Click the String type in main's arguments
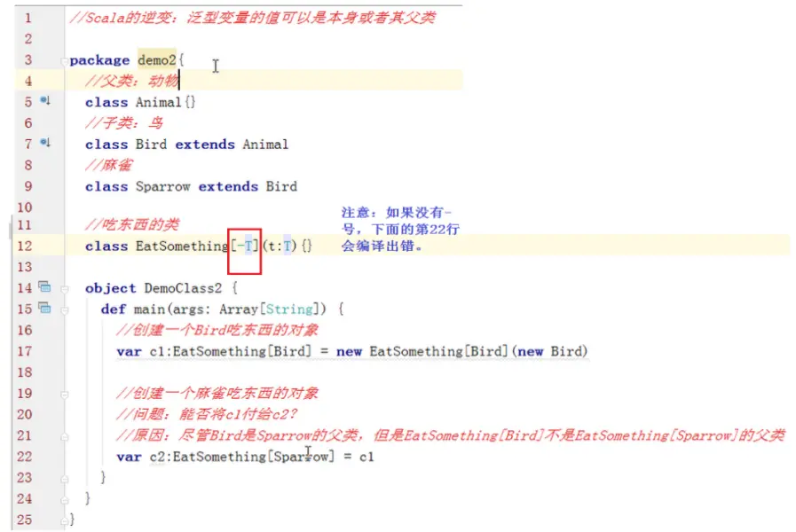796x532 pixels. 290,309
